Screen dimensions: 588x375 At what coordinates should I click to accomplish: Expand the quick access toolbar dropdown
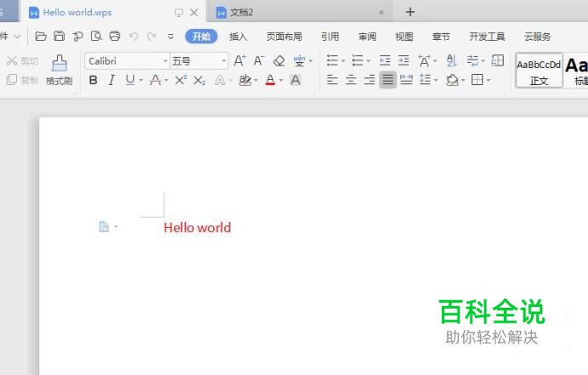pyautogui.click(x=171, y=37)
